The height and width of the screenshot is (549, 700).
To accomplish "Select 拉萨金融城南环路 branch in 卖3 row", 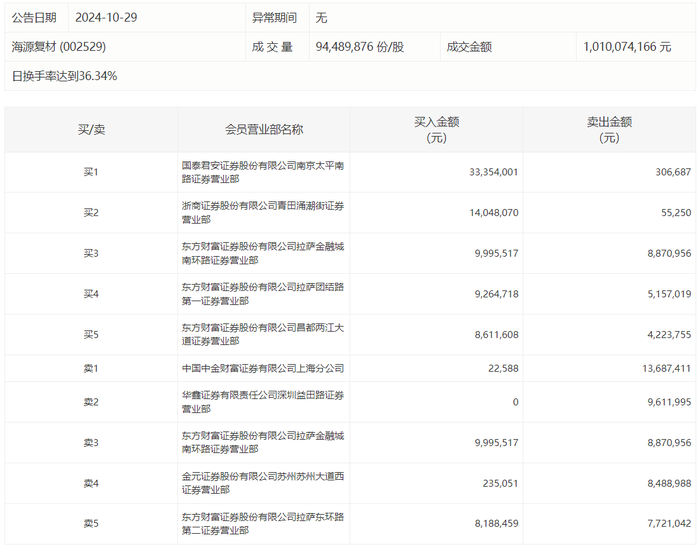I will coord(262,443).
